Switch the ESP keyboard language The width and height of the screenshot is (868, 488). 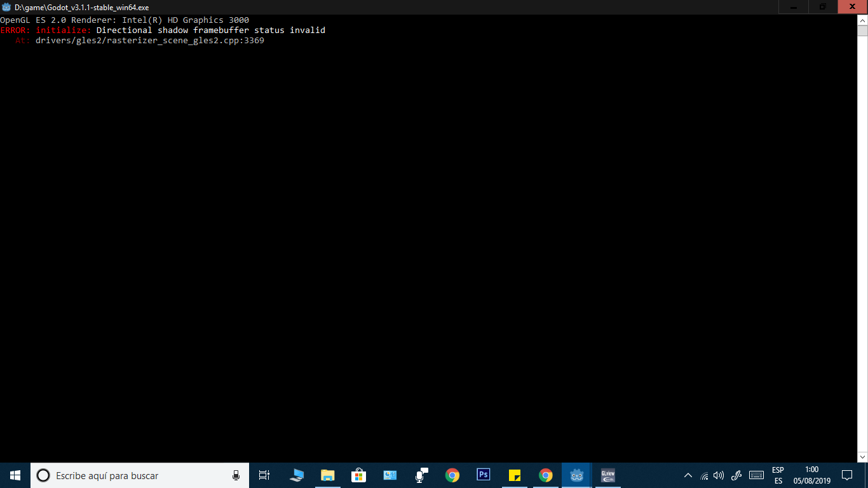(778, 475)
